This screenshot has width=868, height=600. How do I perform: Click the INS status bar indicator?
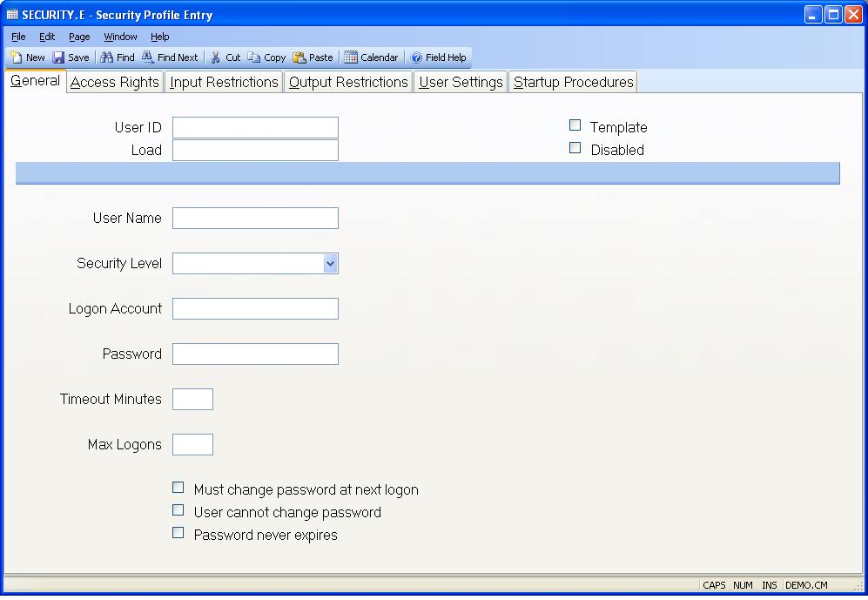pyautogui.click(x=770, y=585)
